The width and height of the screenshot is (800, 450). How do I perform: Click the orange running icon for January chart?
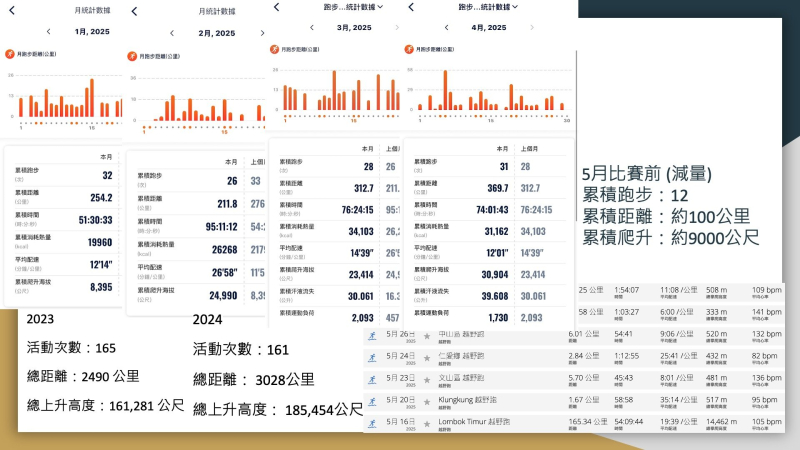[11, 52]
